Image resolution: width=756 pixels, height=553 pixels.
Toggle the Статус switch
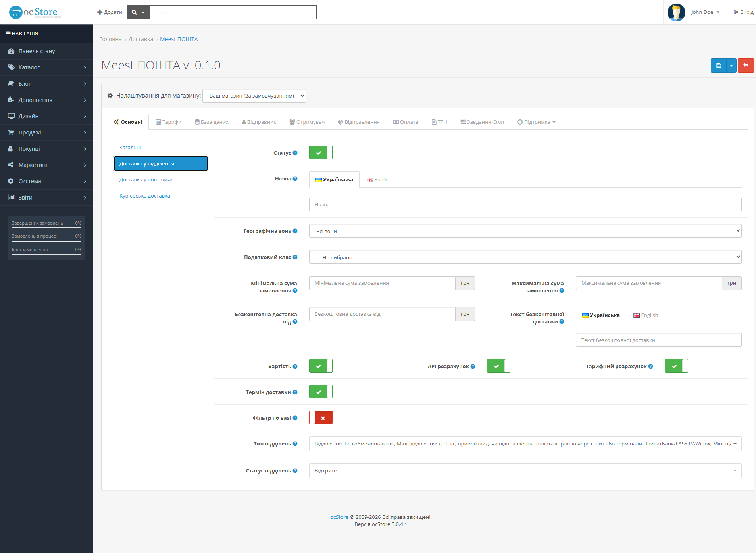(321, 152)
